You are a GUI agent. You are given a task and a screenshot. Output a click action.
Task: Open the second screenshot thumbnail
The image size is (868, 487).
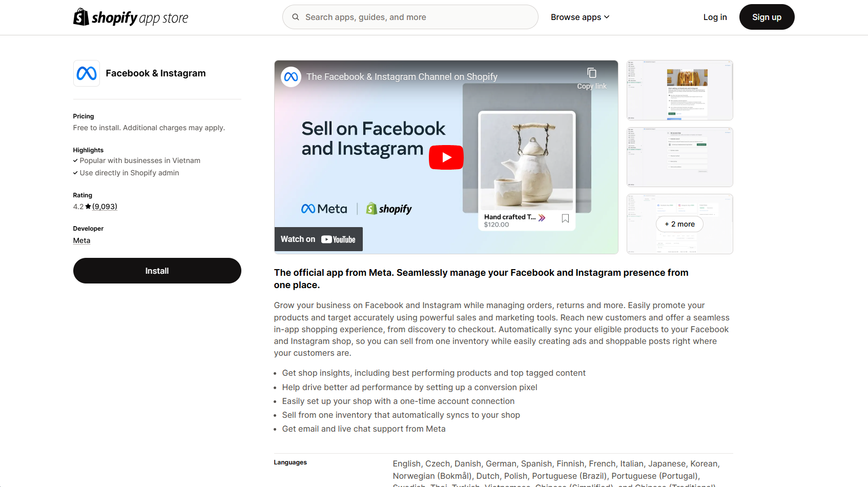(679, 157)
